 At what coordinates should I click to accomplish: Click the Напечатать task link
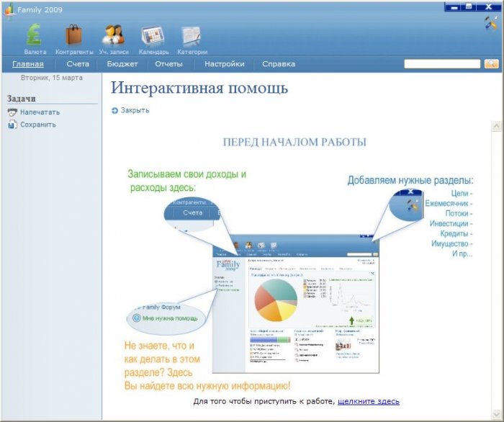40,112
